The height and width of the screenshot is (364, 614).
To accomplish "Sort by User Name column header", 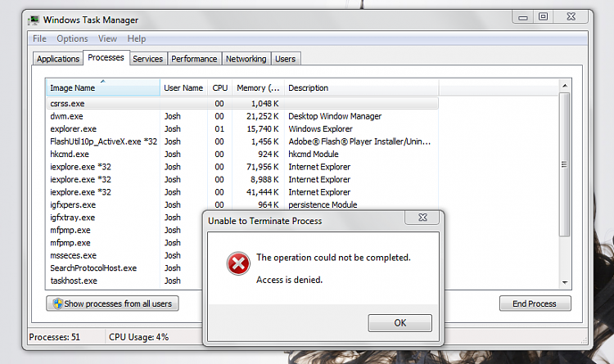I will [x=183, y=88].
